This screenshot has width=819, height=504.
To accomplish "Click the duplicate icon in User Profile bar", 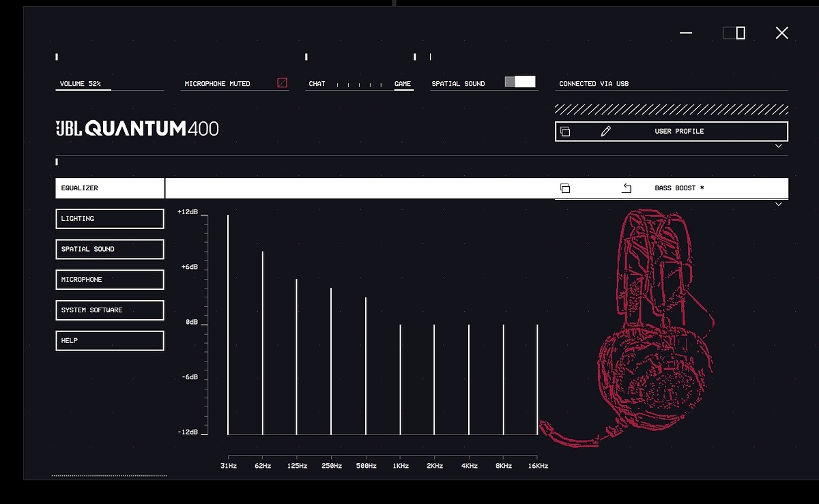I will 565,132.
